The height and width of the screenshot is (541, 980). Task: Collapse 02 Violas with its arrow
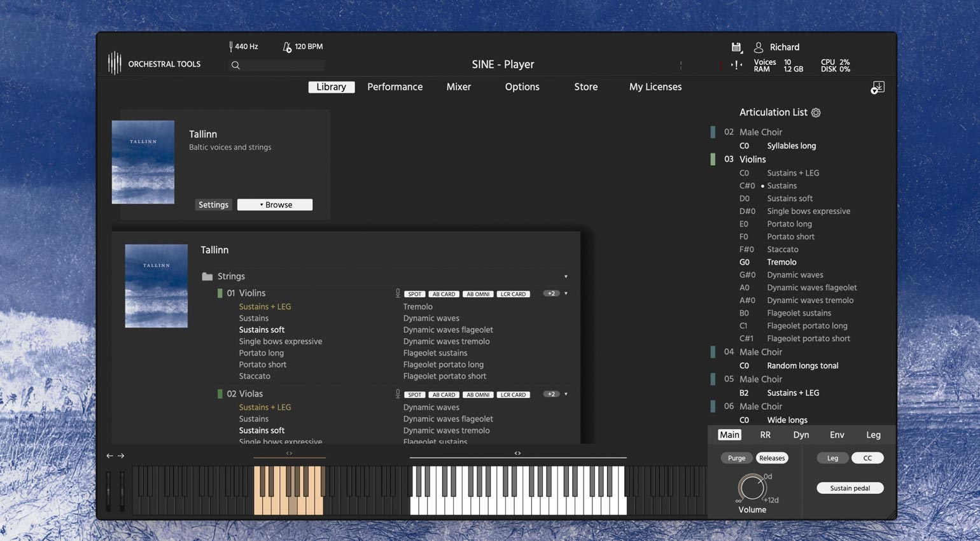coord(566,394)
